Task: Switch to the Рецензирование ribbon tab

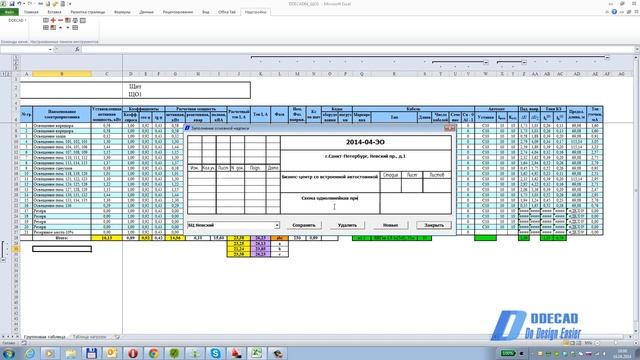Action: pyautogui.click(x=178, y=12)
